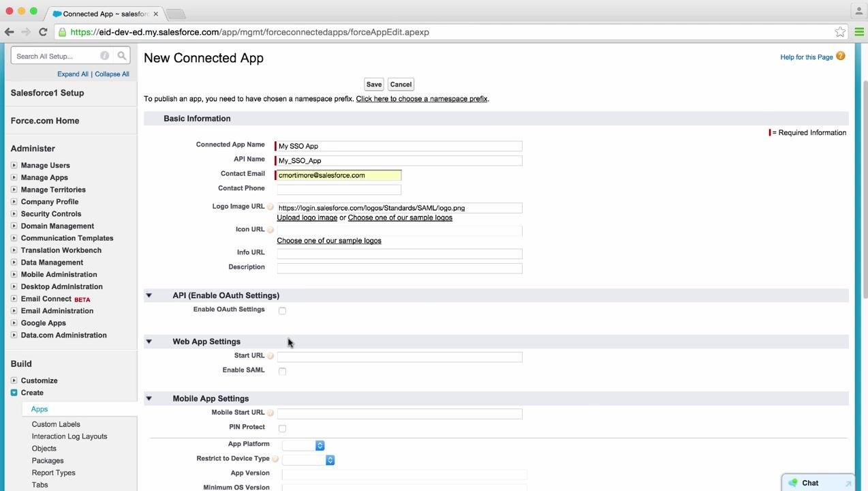The width and height of the screenshot is (868, 491).
Task: Expand the Manage Apps tree node
Action: pyautogui.click(x=14, y=177)
